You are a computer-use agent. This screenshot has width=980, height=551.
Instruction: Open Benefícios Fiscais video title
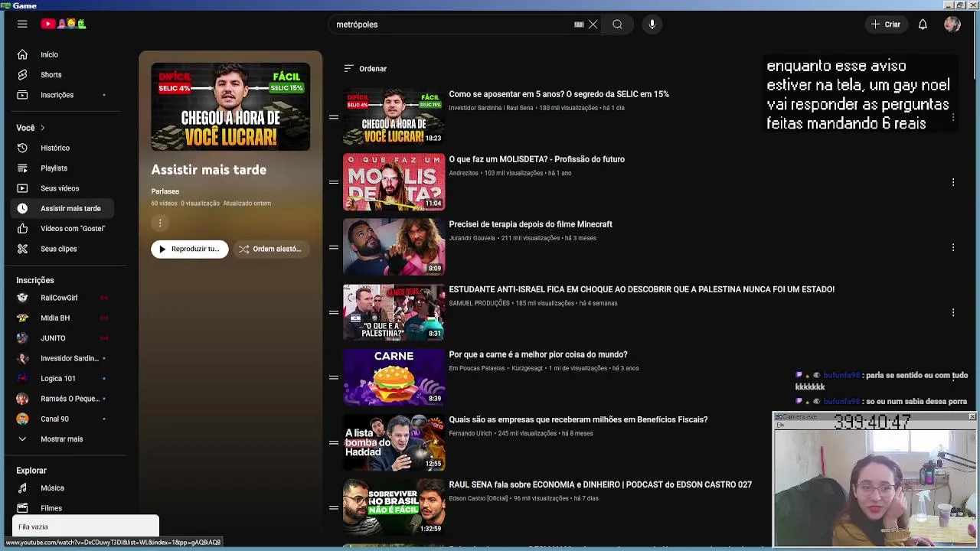click(578, 419)
